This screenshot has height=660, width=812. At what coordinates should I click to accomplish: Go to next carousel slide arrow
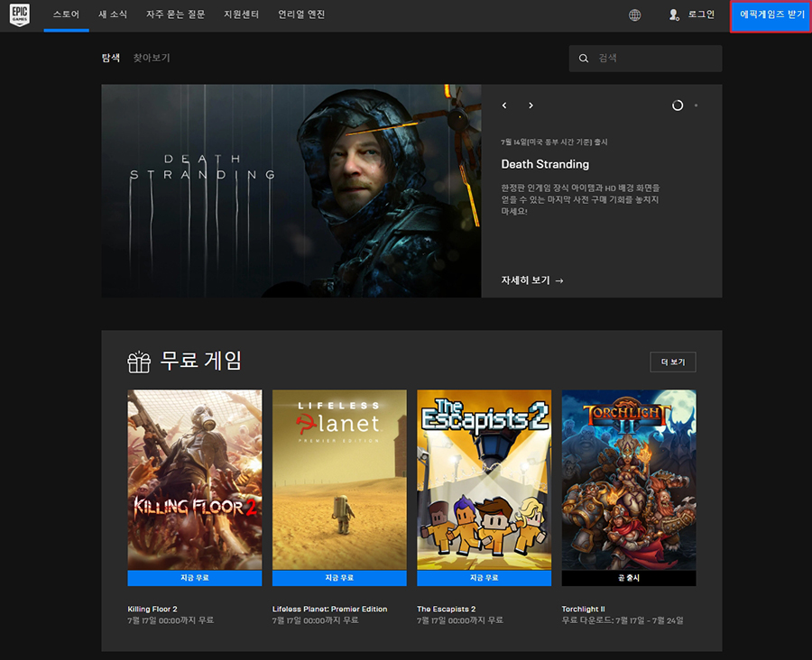(x=531, y=105)
